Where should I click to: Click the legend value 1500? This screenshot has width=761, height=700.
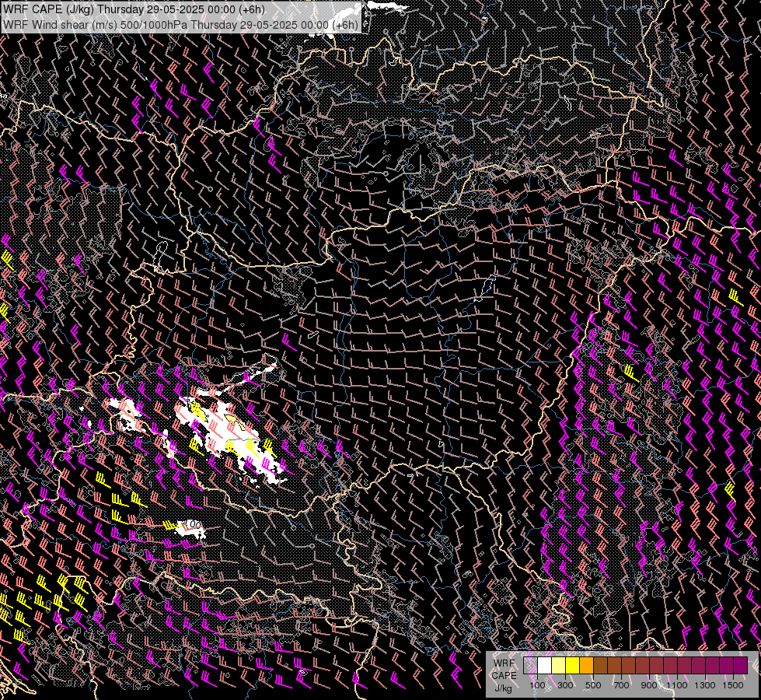pyautogui.click(x=733, y=685)
